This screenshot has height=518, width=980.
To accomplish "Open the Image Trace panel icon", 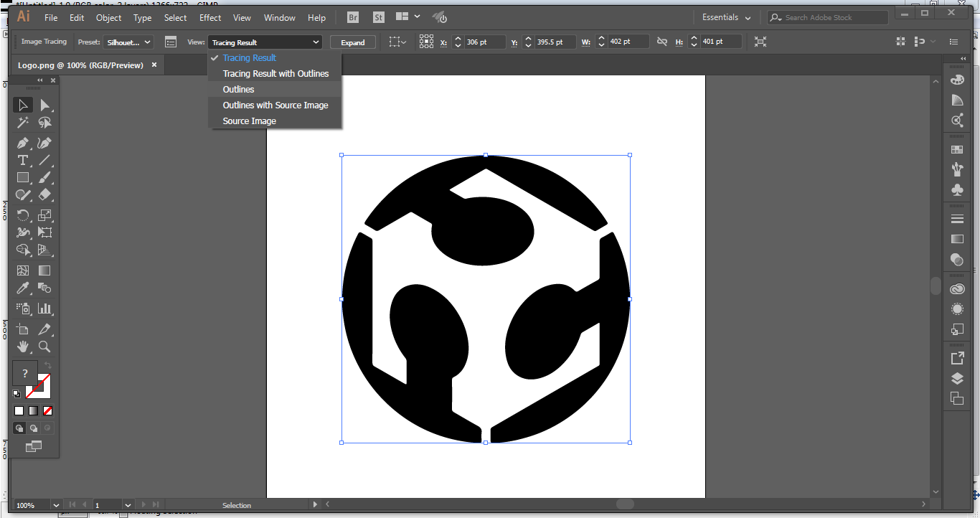I will (171, 42).
